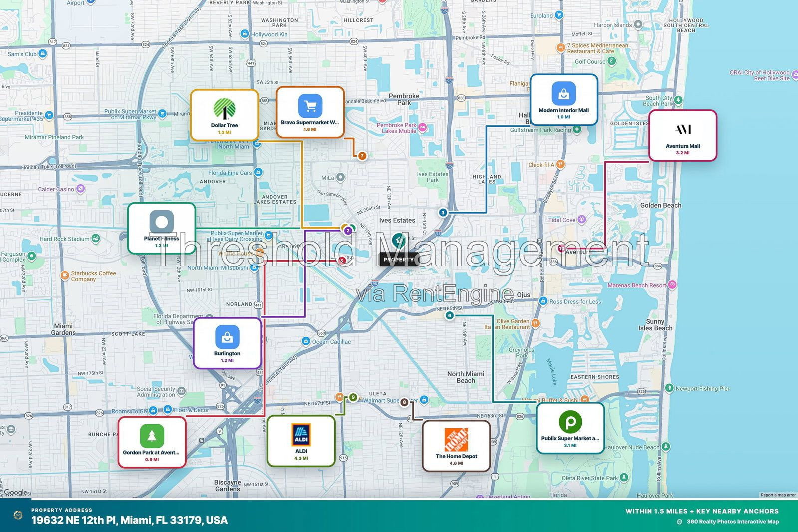Select the Floor & Decor map pin
This screenshot has height=532, width=798.
pos(168,410)
